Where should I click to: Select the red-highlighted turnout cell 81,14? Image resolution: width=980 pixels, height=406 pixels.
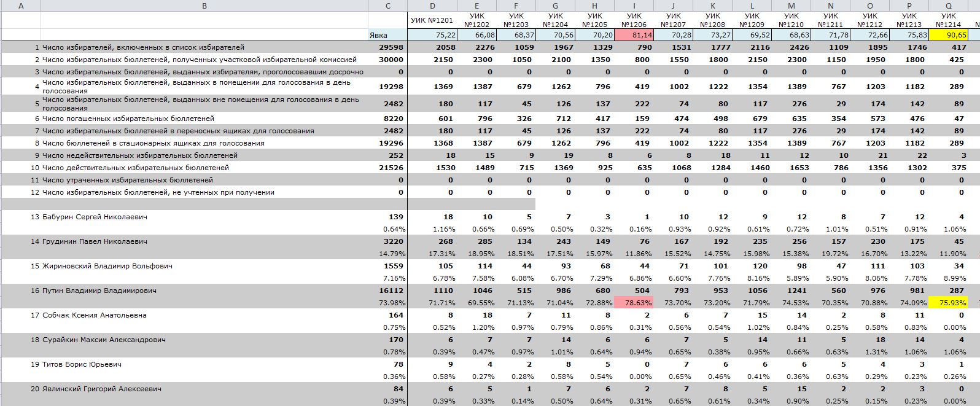634,35
